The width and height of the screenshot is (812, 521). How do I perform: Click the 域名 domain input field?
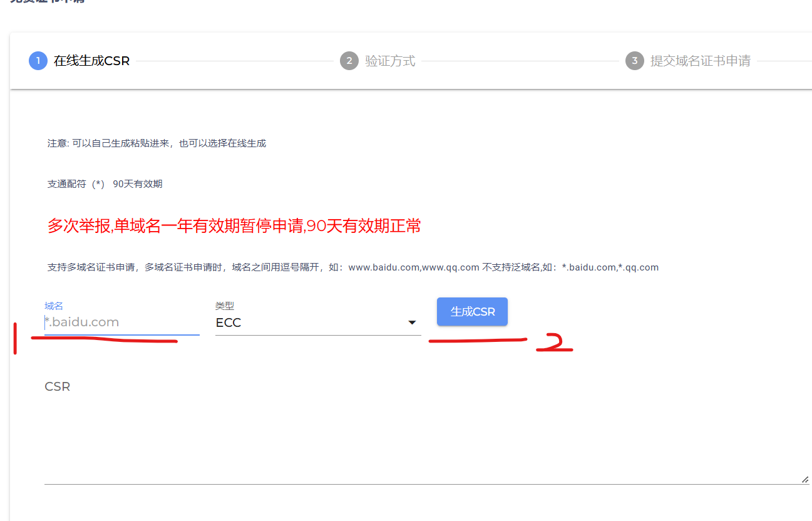[122, 322]
